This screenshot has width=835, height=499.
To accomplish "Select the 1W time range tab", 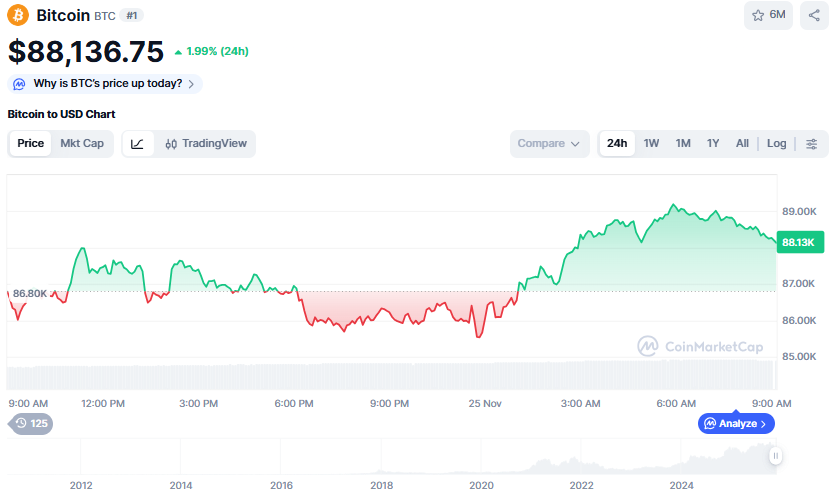I will (651, 144).
